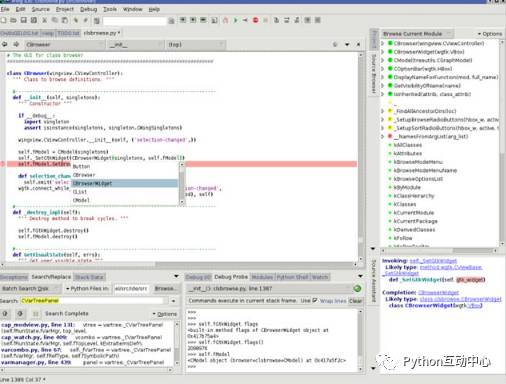This screenshot has width=506, height=384.
Task: Open the search panel Options menu
Action: tap(165, 314)
